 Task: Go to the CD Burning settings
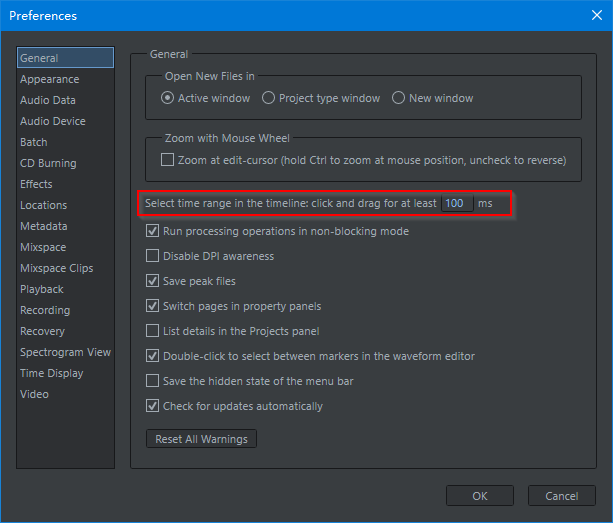(x=48, y=163)
